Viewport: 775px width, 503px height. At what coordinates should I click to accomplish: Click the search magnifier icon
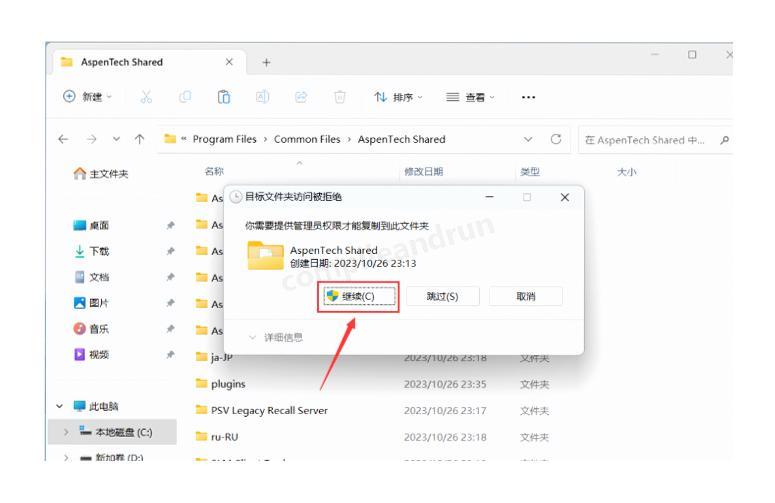click(725, 140)
